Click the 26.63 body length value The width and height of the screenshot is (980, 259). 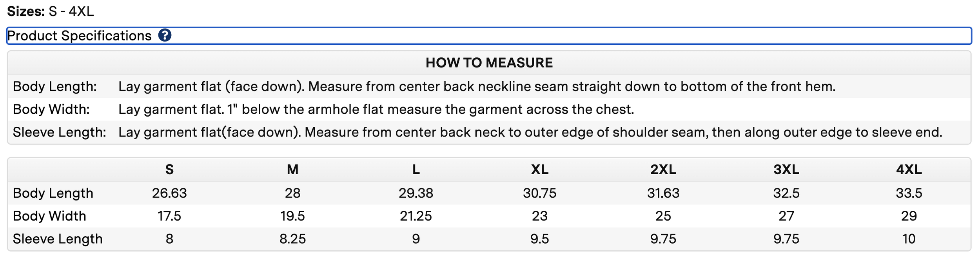(169, 193)
